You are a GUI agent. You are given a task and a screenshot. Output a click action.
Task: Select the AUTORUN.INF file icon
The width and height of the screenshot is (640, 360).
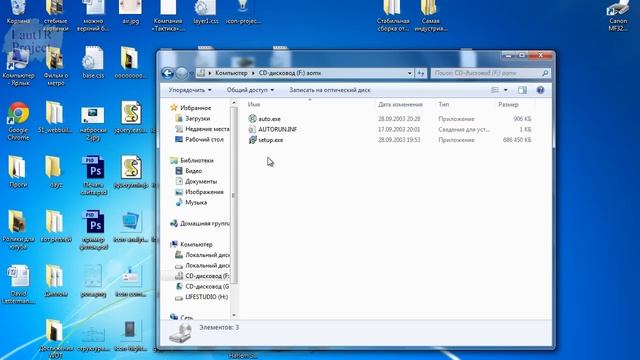click(x=252, y=129)
